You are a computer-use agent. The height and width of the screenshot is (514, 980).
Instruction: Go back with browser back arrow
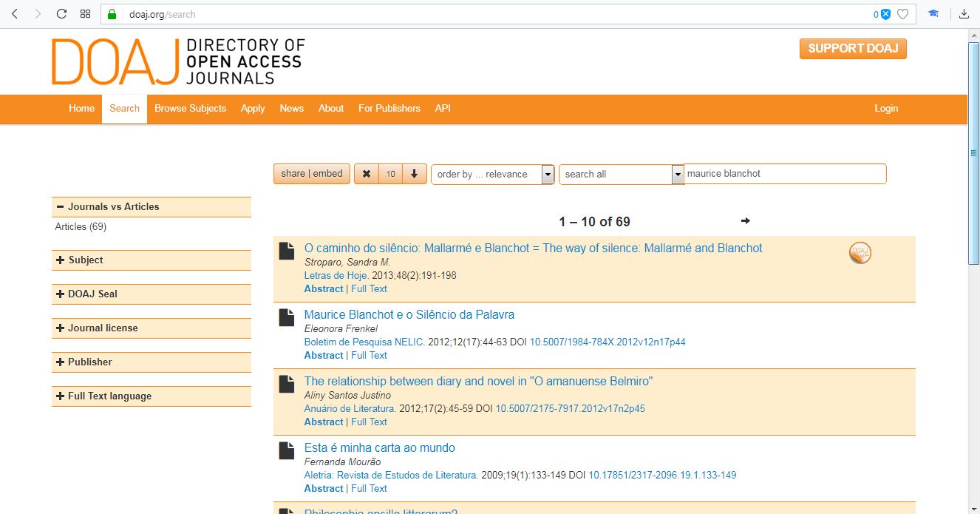click(14, 14)
